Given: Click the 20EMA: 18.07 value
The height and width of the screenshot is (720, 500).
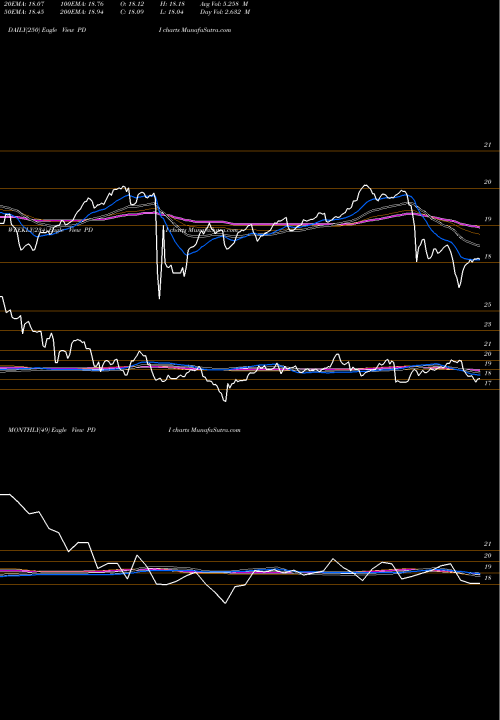Looking at the screenshot, I should point(26,4).
